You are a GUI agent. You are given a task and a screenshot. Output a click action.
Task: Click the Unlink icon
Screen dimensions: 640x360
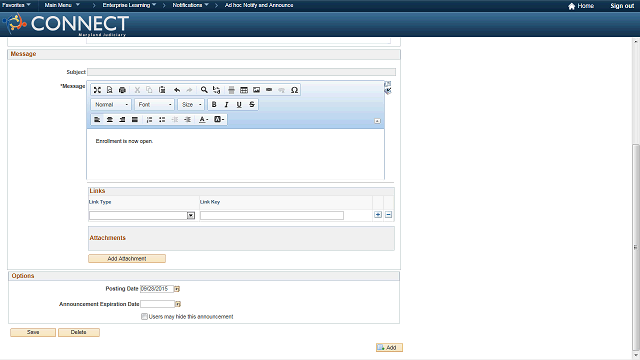(282, 90)
